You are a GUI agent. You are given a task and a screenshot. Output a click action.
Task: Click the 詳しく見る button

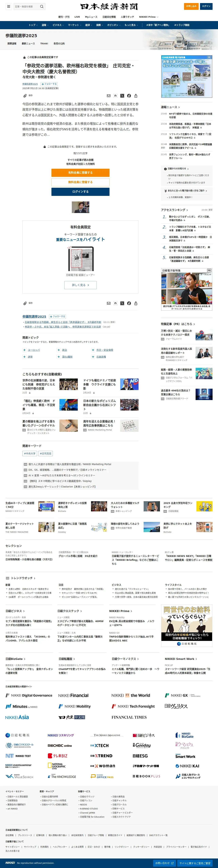(80, 285)
